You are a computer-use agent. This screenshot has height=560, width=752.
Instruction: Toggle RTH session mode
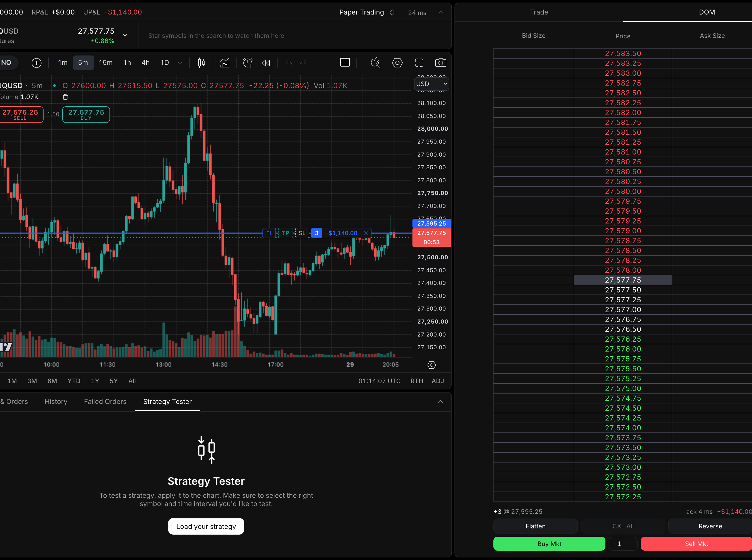[x=417, y=381]
